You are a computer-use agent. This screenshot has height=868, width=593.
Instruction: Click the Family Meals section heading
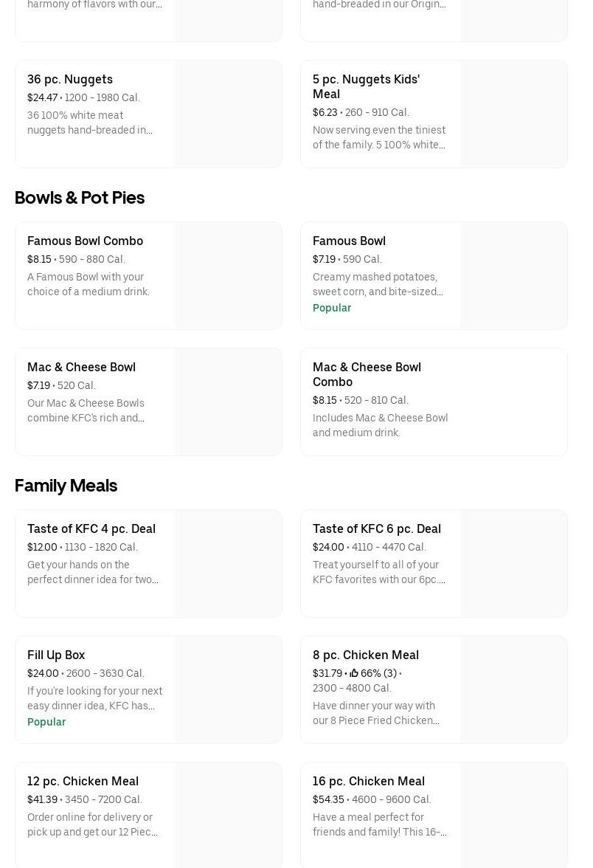click(x=66, y=486)
